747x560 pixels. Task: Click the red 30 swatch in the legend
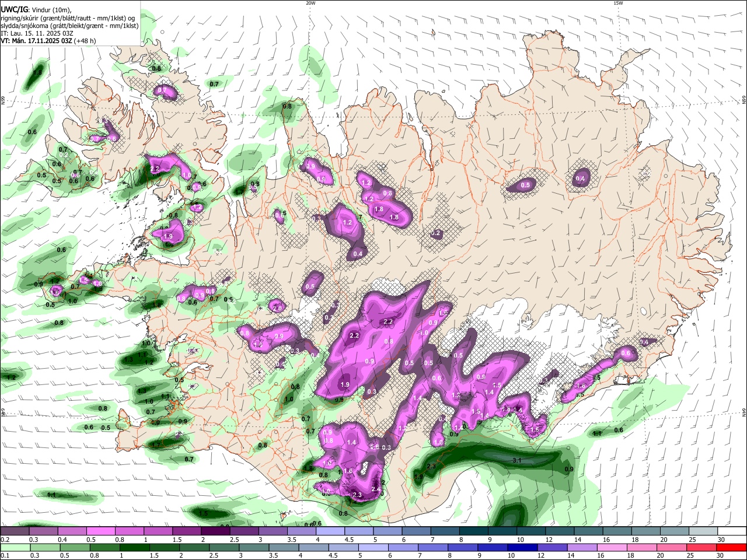731,547
